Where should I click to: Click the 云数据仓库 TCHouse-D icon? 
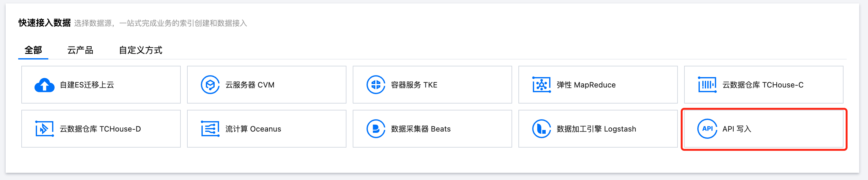[44, 129]
